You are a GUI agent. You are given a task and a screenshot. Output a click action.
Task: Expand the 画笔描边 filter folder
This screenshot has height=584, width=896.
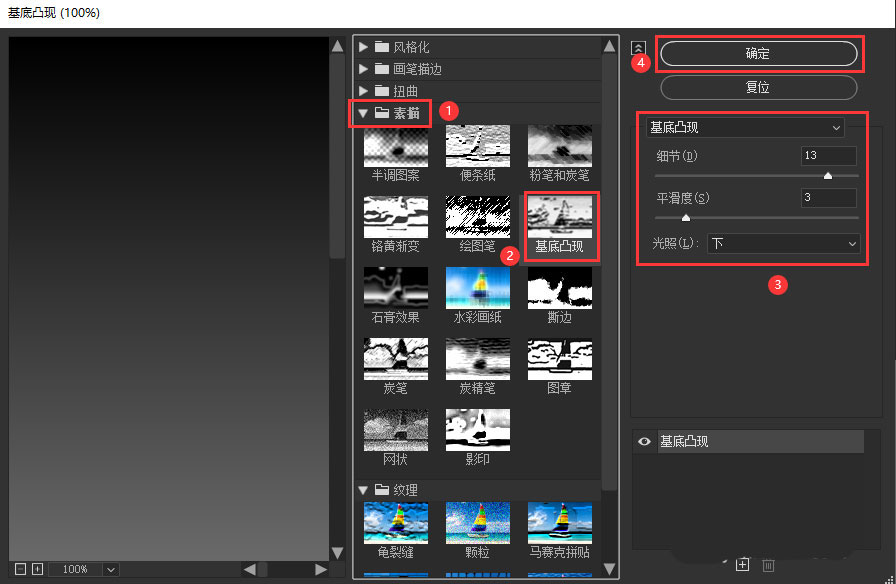click(x=363, y=69)
